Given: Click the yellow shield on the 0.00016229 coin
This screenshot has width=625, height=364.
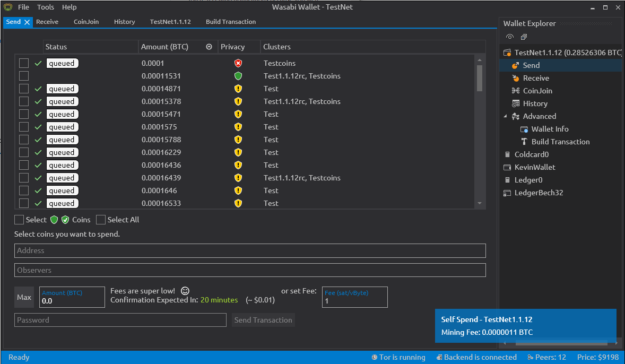Looking at the screenshot, I should coord(238,152).
